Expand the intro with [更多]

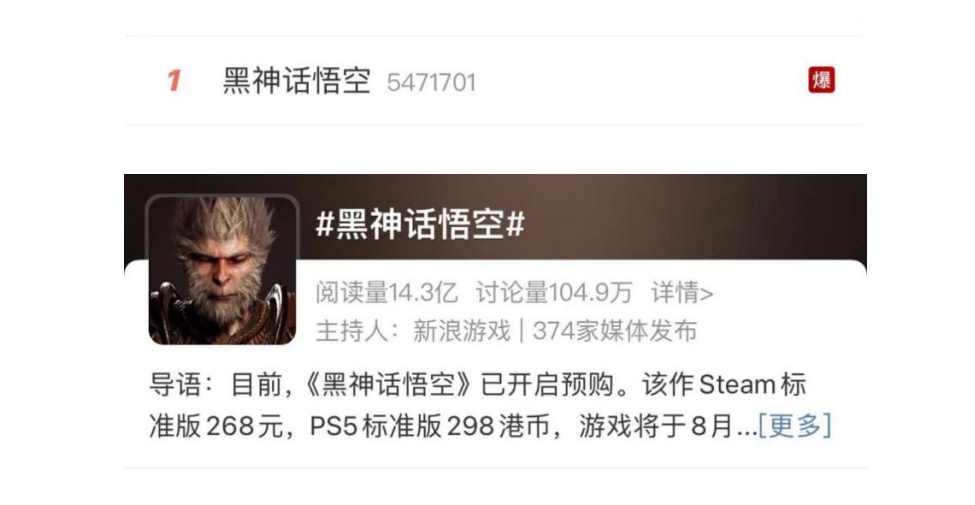tap(795, 426)
